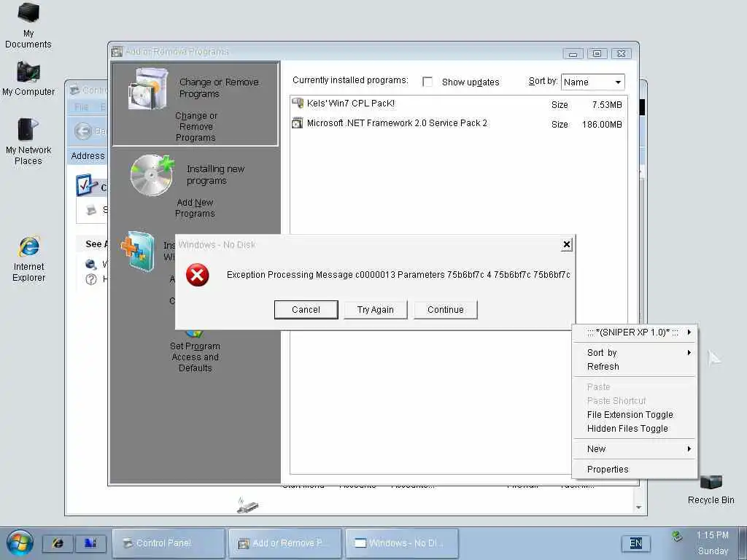
Task: Click scroll down arrow in Control Panel window
Action: [x=638, y=507]
